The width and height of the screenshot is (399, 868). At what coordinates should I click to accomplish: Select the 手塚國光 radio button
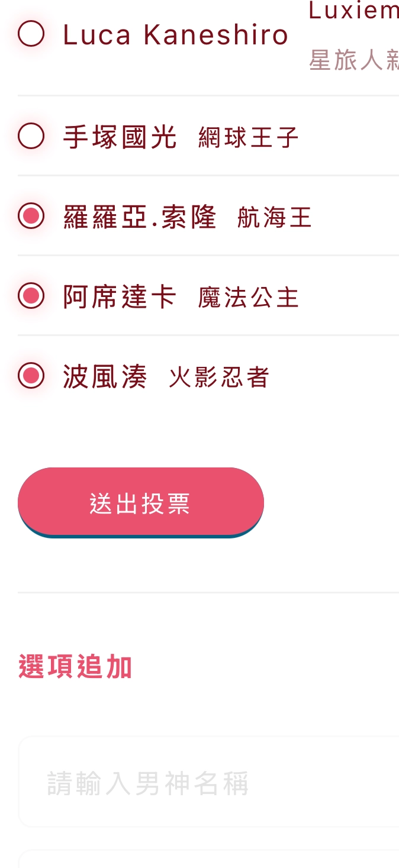(31, 137)
